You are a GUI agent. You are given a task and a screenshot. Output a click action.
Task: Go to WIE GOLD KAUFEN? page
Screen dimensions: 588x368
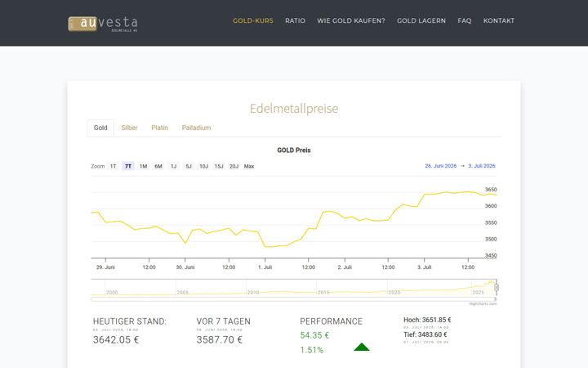coord(351,20)
